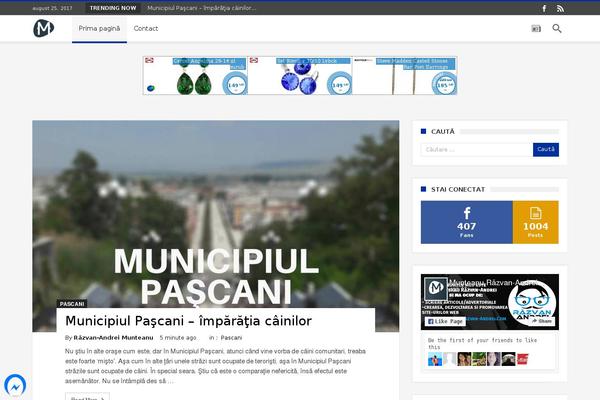Open the header search magnifier icon

pyautogui.click(x=557, y=28)
